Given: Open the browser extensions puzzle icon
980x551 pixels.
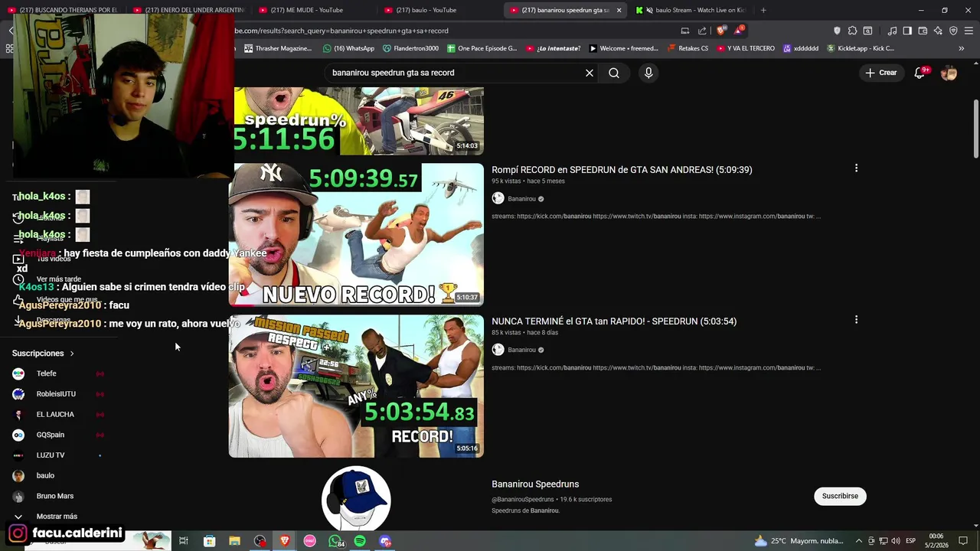Looking at the screenshot, I should (x=852, y=31).
